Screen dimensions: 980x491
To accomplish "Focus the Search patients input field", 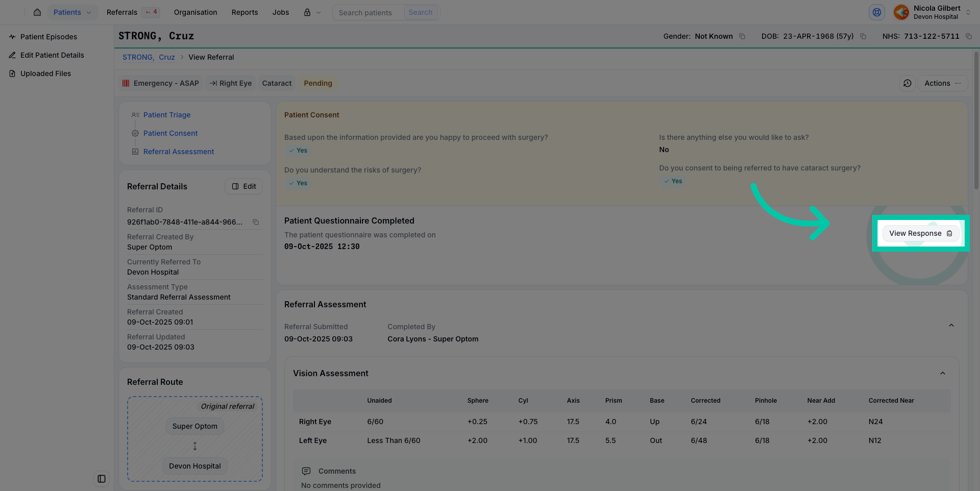I will point(369,12).
